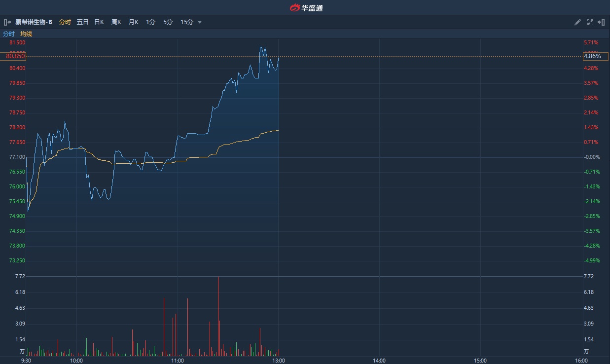The height and width of the screenshot is (364, 610).
Task: Click the 康希诺生物-B stock name
Action: click(x=34, y=22)
